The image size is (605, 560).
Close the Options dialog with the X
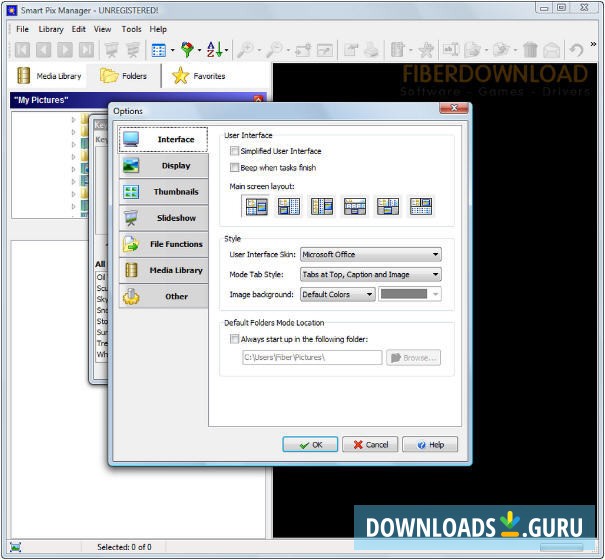point(454,108)
